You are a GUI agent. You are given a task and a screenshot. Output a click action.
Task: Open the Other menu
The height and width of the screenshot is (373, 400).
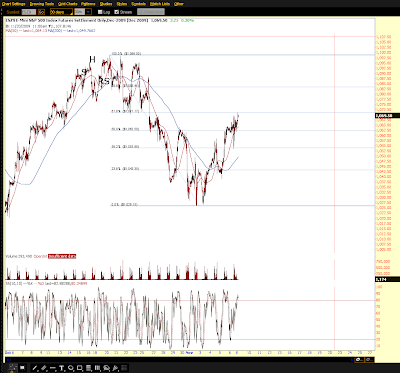(x=179, y=4)
